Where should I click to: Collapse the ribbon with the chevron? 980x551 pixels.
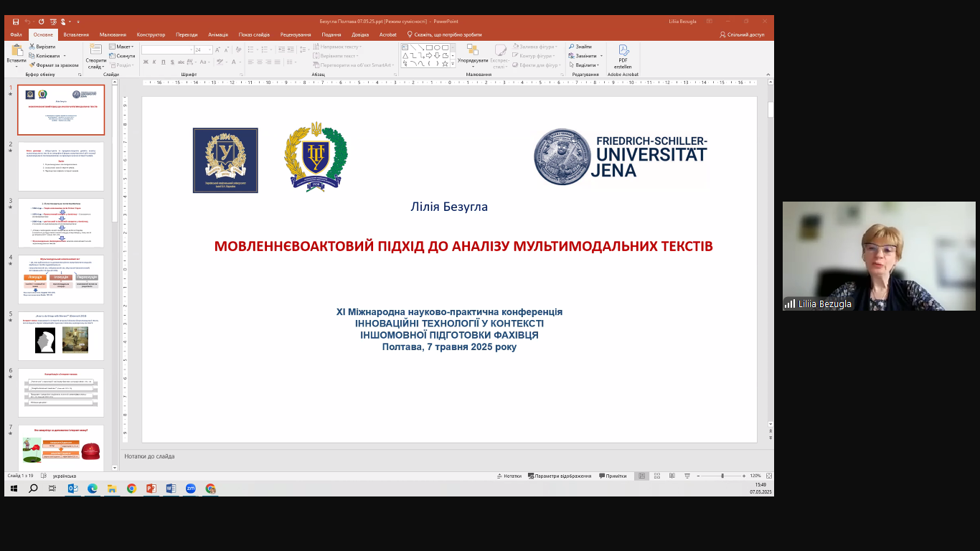point(769,74)
